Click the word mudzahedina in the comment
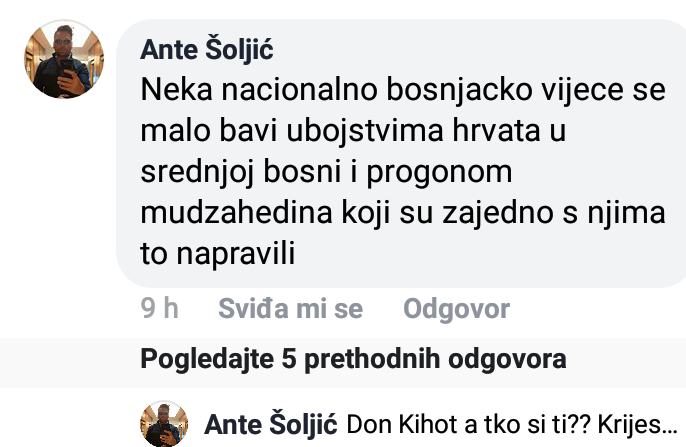The image size is (686, 447). [236, 213]
